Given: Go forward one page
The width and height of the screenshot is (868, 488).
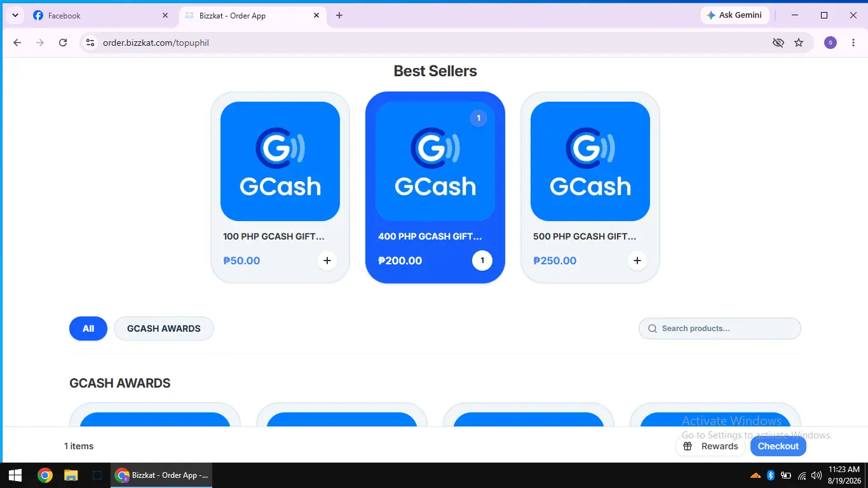Looking at the screenshot, I should point(40,43).
